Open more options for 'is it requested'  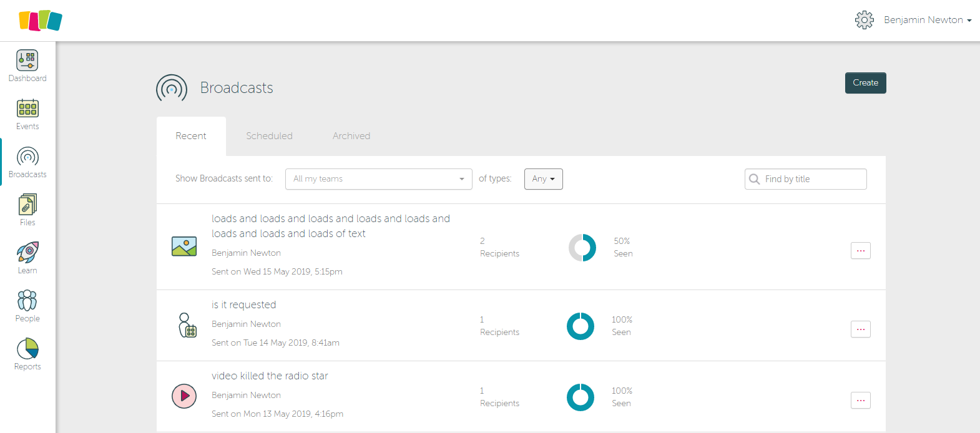tap(861, 329)
